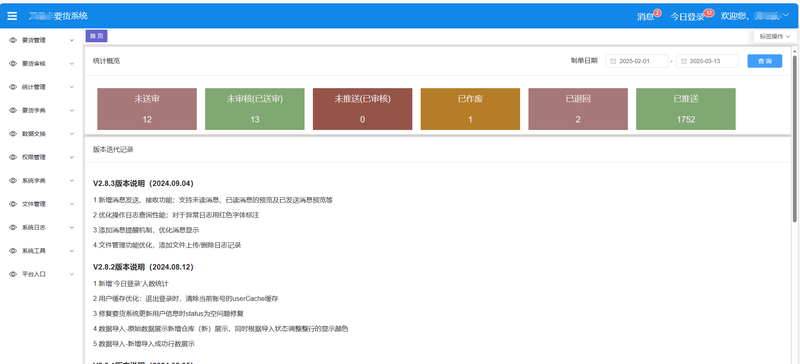Screen dimensions: 800x364
Task: Click the calendar icon in the 2025-02-01 field
Action: click(613, 61)
